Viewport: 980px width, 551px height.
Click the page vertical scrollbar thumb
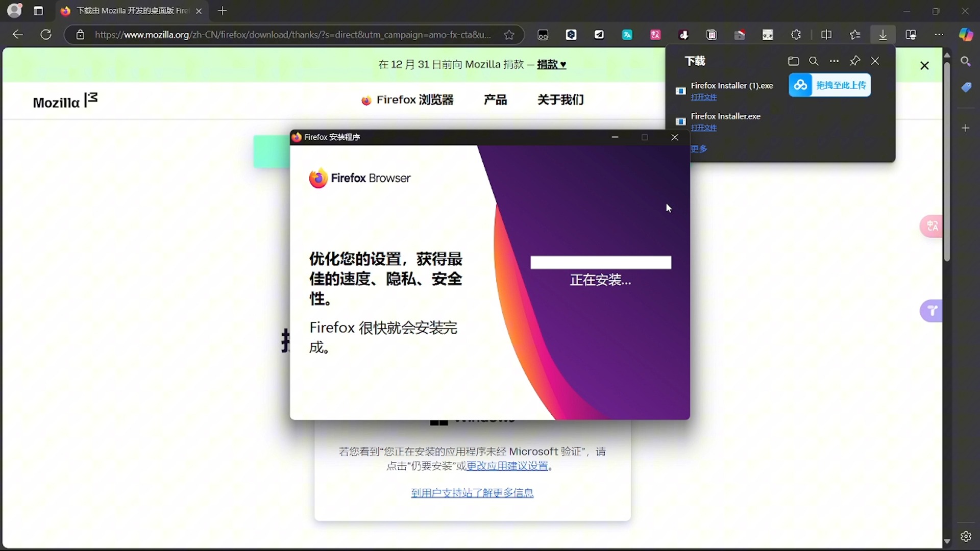pyautogui.click(x=947, y=161)
